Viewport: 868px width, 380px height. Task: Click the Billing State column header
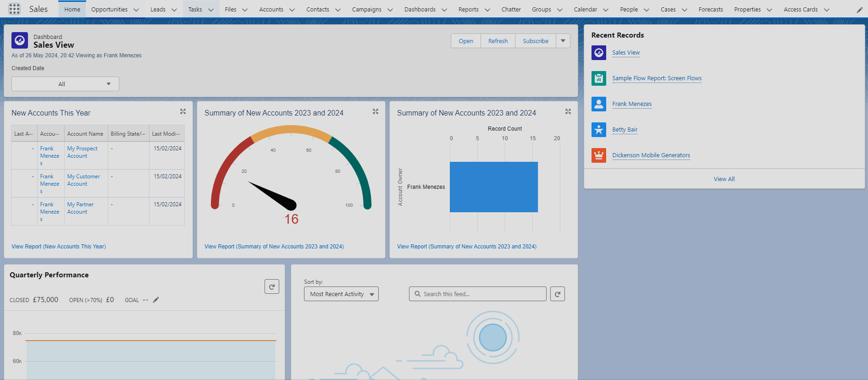128,134
